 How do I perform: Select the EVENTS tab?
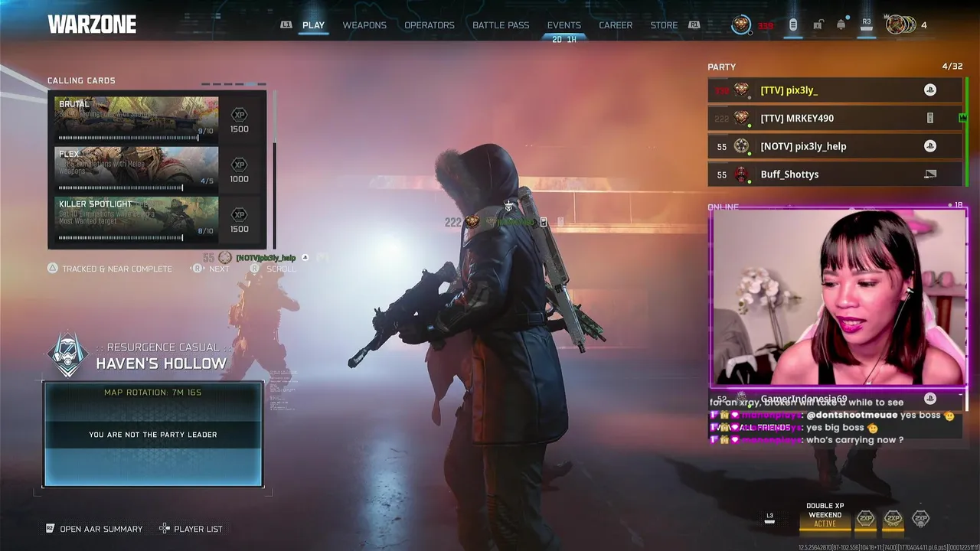tap(564, 25)
